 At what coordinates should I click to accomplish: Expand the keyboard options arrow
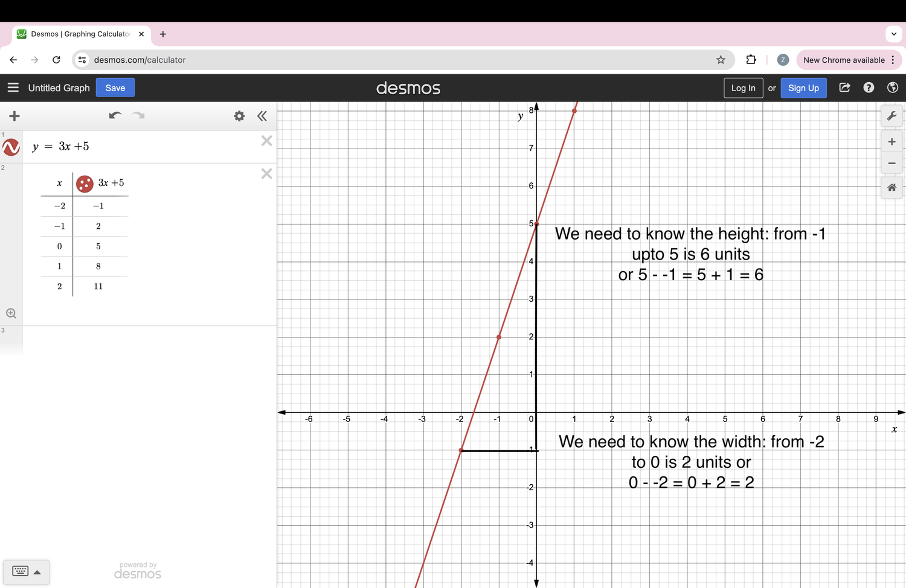37,572
